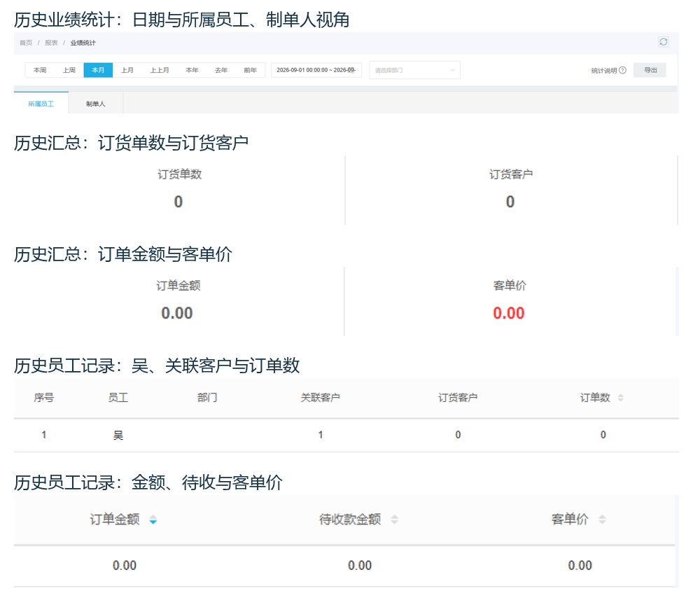The width and height of the screenshot is (700, 605).
Task: Sort by 订单金额 column arrows
Action: click(x=153, y=520)
